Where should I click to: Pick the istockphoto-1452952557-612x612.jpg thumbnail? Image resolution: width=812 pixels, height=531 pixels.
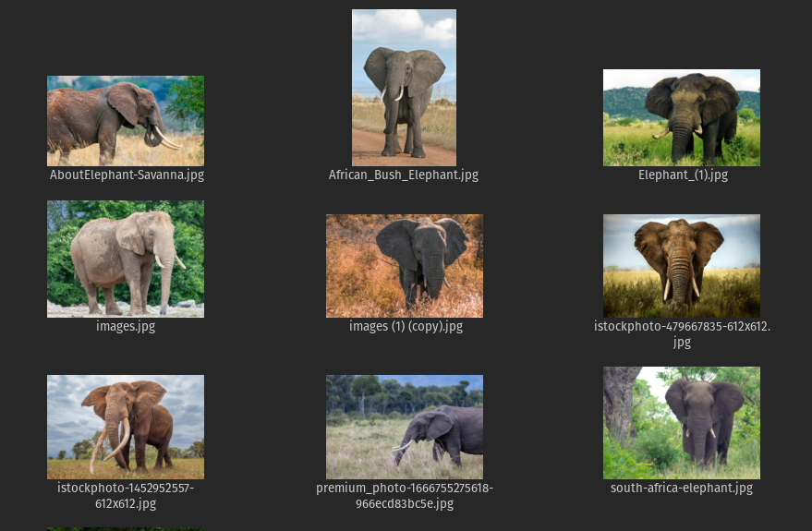click(x=126, y=427)
